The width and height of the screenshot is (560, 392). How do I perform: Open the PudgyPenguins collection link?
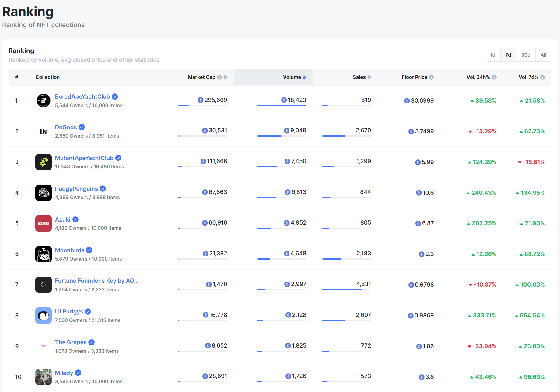[x=76, y=189]
